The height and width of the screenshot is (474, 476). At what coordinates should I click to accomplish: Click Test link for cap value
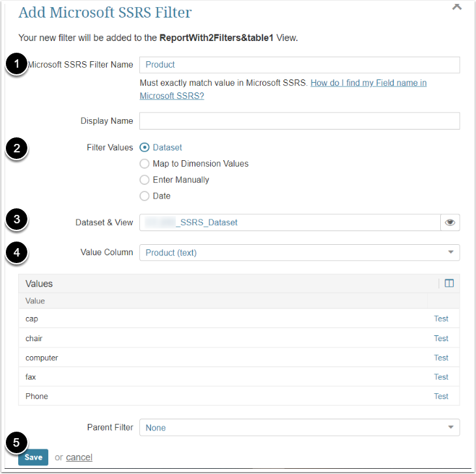(x=441, y=319)
